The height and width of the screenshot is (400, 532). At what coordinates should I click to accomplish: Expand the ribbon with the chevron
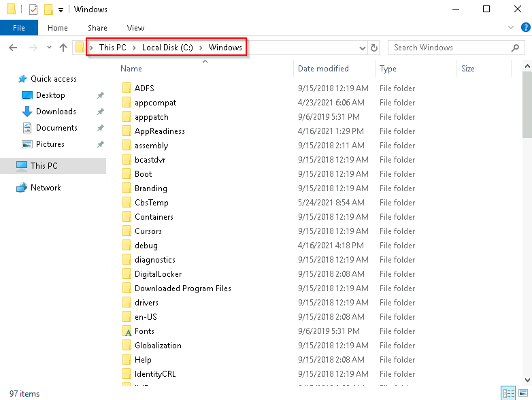511,27
